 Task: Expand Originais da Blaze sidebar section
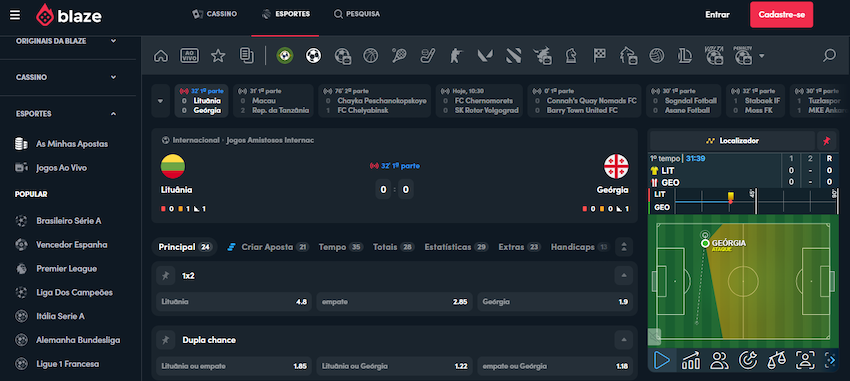(113, 41)
